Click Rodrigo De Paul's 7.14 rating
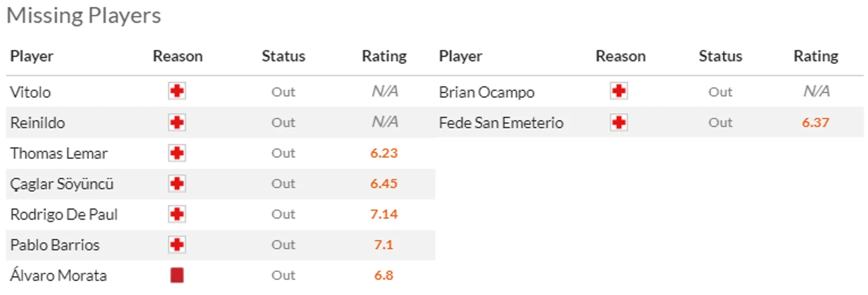Viewport: 868px width, 295px height. [384, 214]
